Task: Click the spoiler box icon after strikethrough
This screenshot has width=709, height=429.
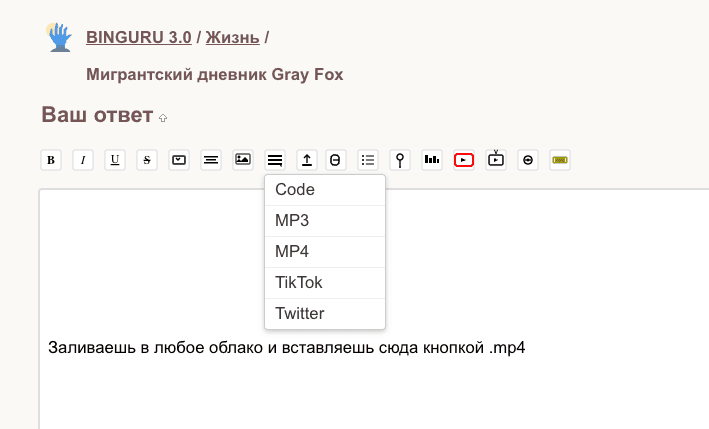Action: (179, 159)
